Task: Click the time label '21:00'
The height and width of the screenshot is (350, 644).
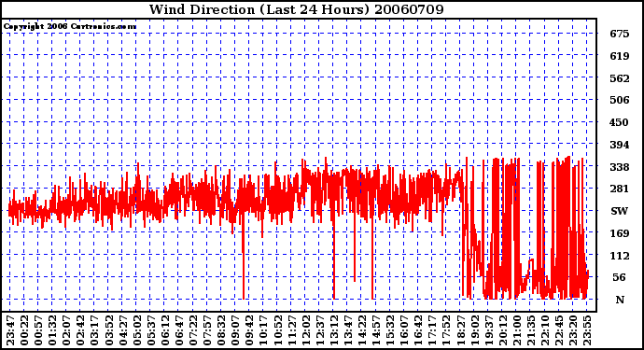Action: 516,330
